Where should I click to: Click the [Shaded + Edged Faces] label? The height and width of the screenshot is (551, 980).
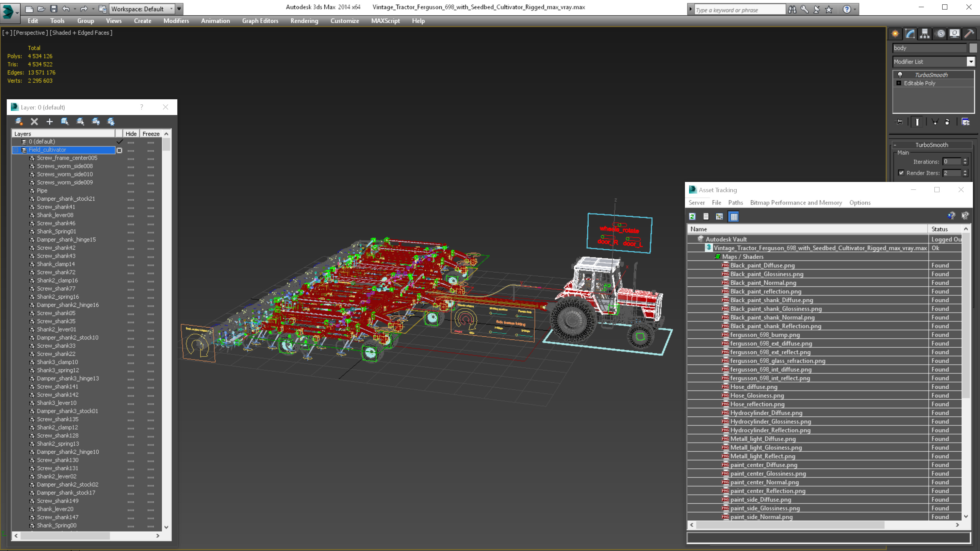coord(81,33)
